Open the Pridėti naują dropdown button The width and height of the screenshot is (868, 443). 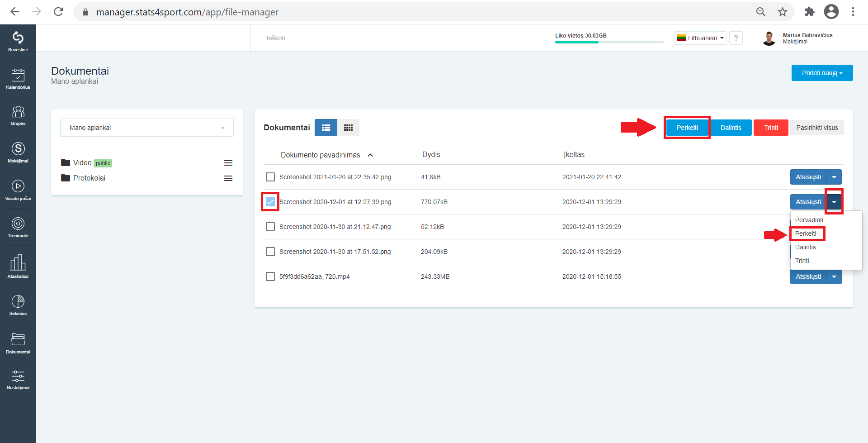tap(822, 73)
